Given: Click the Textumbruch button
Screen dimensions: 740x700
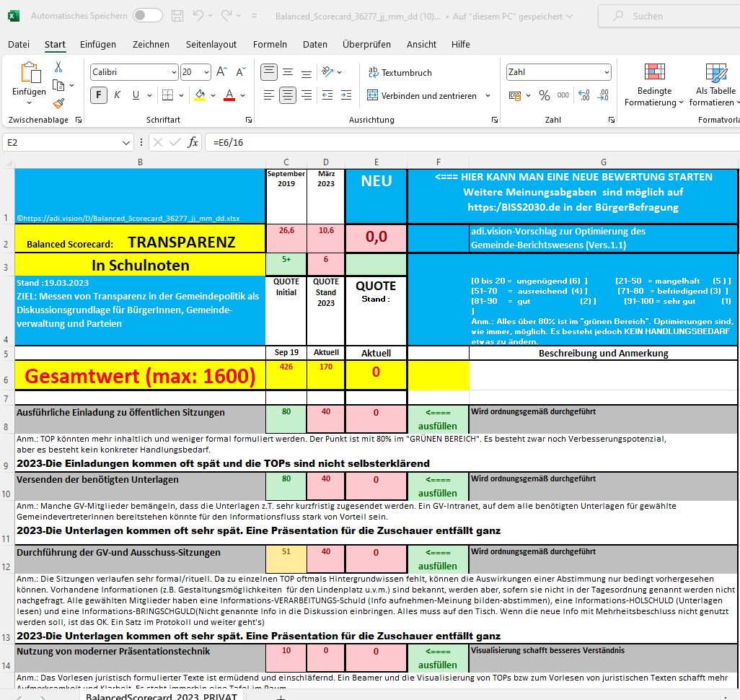Looking at the screenshot, I should tap(400, 72).
